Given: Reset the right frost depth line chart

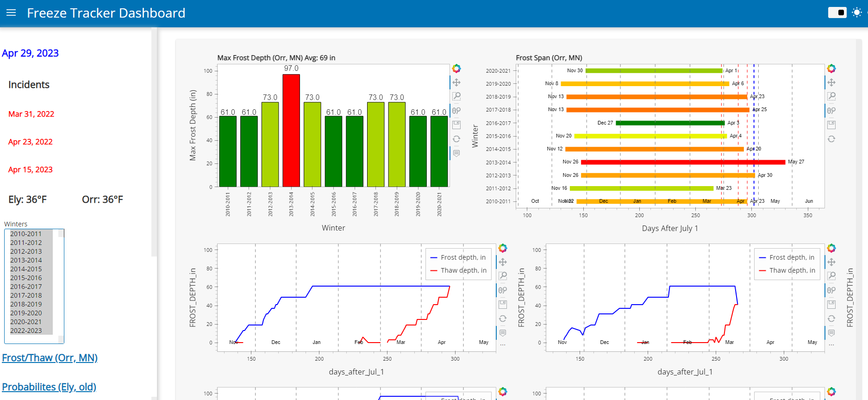Looking at the screenshot, I should click(831, 319).
